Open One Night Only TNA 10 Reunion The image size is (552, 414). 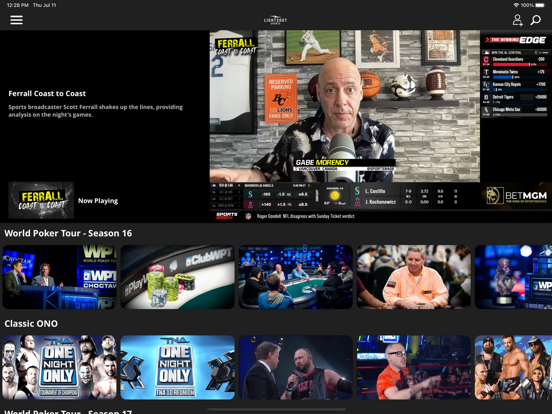click(x=177, y=367)
